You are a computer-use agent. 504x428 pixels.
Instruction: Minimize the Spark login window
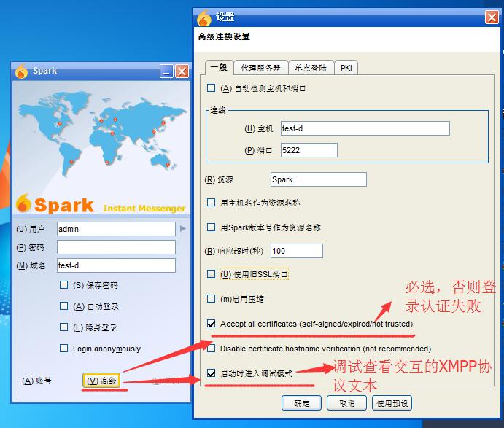coord(167,71)
